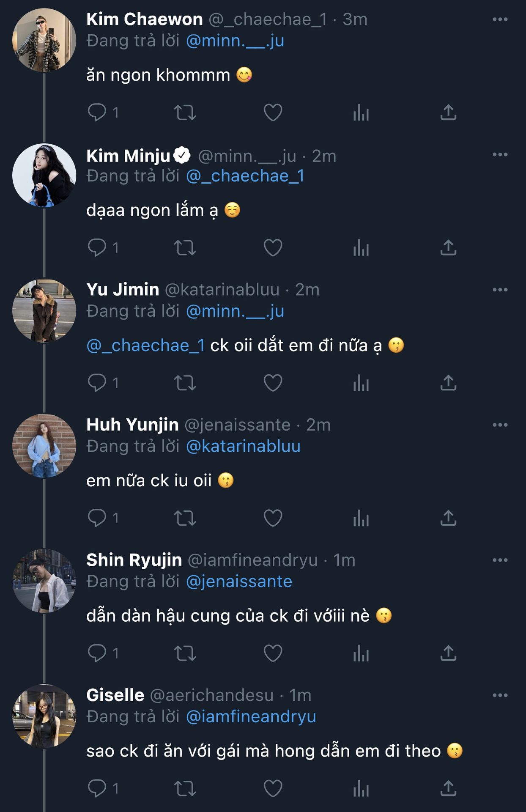
Task: Open Shin Ryujin's profile name
Action: coord(134,560)
